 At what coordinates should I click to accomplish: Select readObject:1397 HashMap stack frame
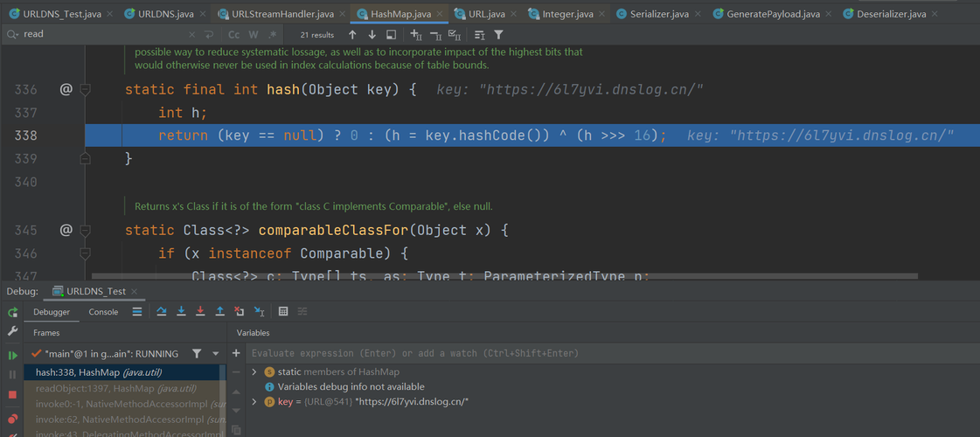[123, 388]
